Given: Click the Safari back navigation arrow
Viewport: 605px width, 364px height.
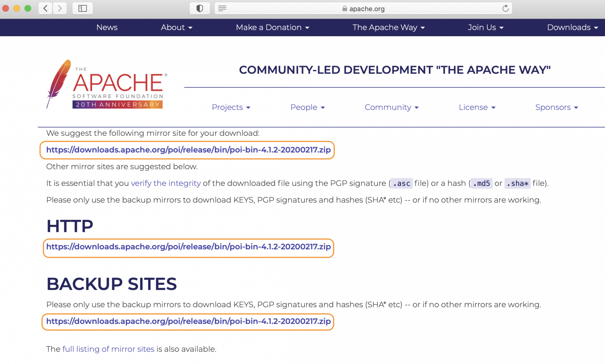Looking at the screenshot, I should click(x=45, y=8).
